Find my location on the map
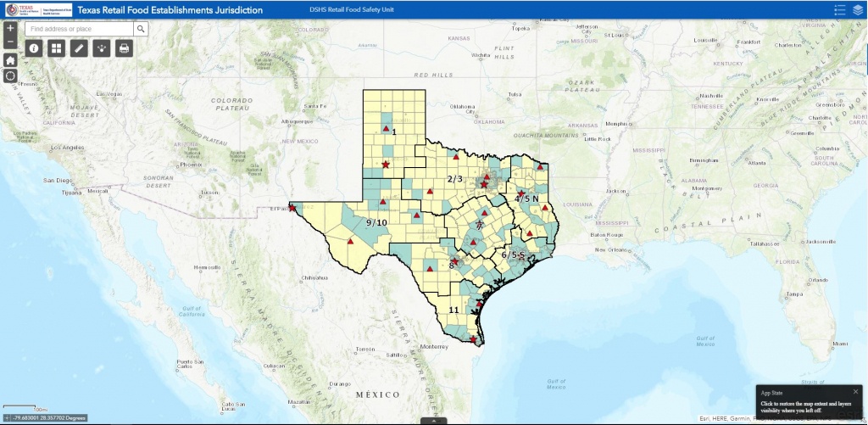This screenshot has height=425, width=868. pyautogui.click(x=10, y=76)
